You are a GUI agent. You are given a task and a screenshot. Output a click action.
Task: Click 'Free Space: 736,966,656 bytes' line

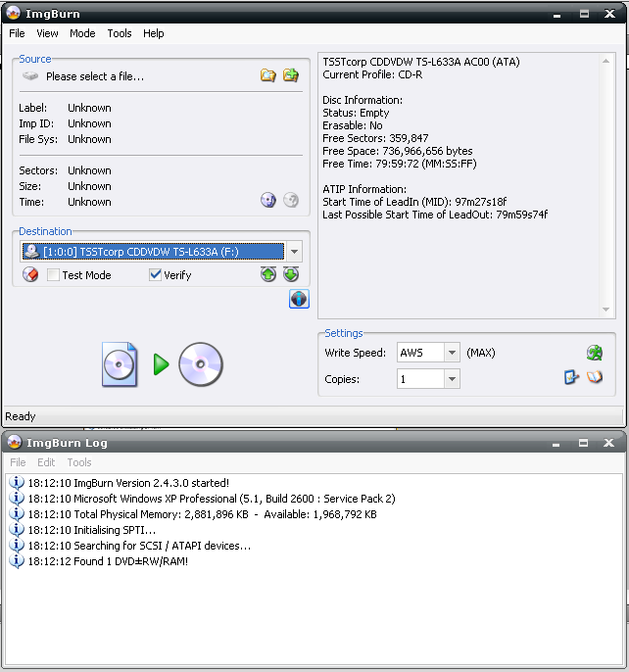(x=398, y=151)
